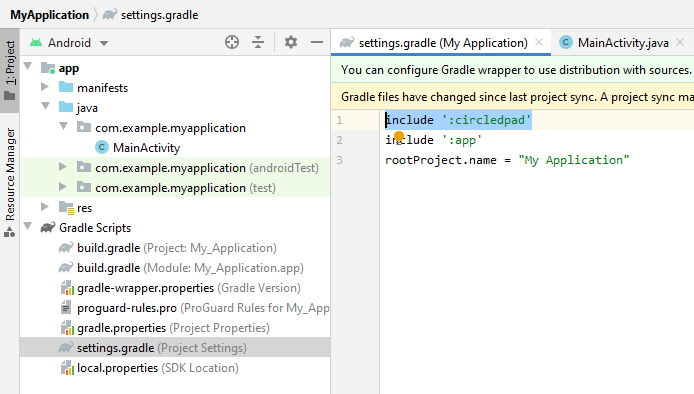
Task: Click the MyApplication breadcrumb
Action: [x=50, y=15]
